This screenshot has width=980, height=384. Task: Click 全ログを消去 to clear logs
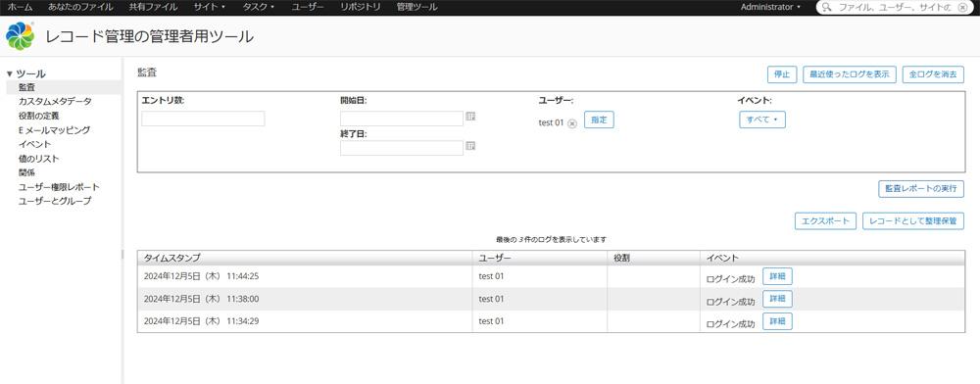933,73
